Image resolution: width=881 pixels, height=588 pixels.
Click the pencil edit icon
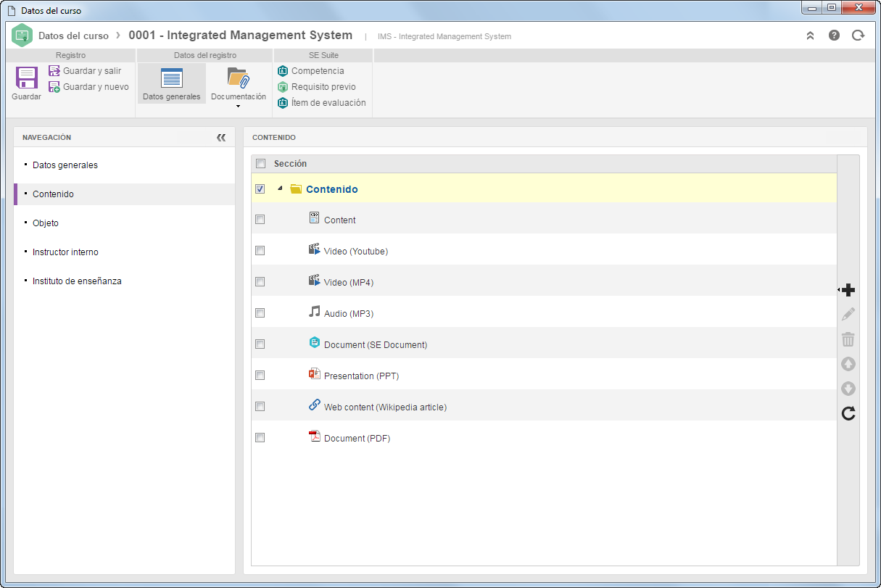(848, 314)
